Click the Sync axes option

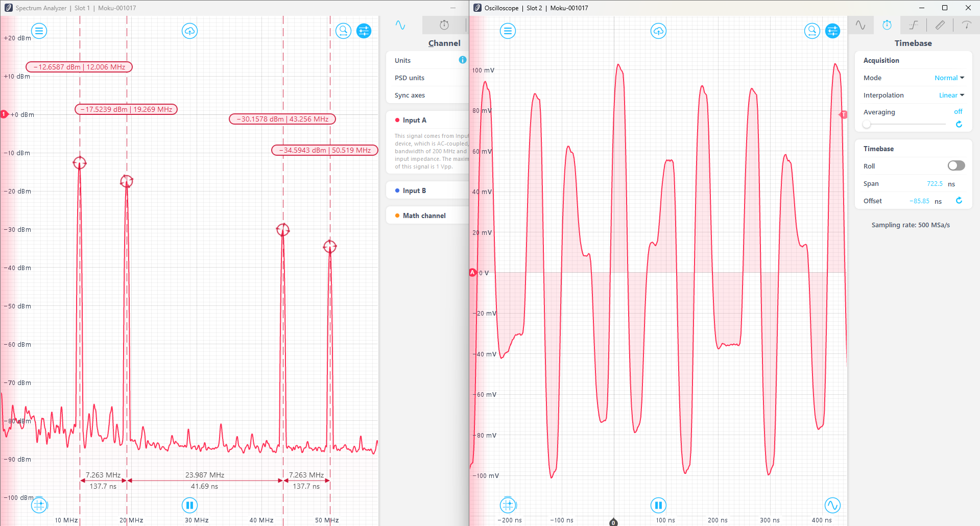(x=409, y=95)
